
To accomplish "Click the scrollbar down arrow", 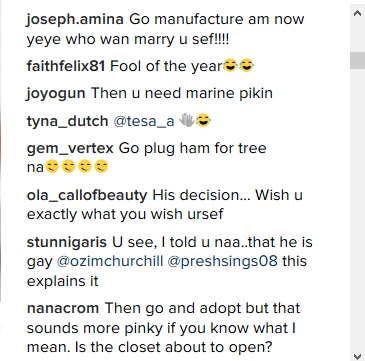I will (x=357, y=355).
